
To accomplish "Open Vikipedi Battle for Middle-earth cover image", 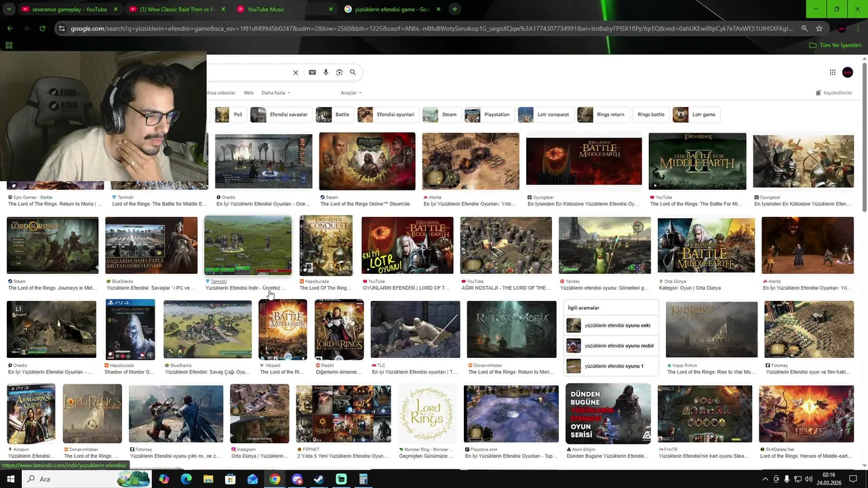I will [282, 329].
